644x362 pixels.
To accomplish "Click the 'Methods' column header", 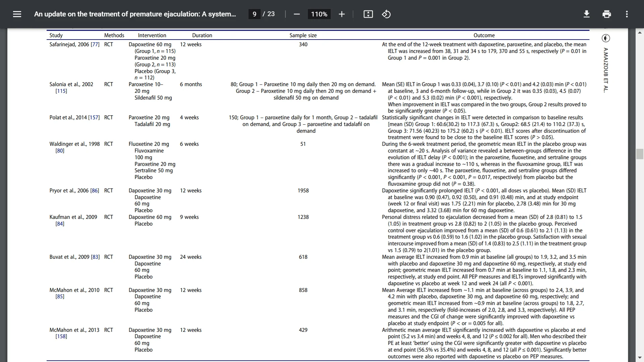I will (x=114, y=36).
